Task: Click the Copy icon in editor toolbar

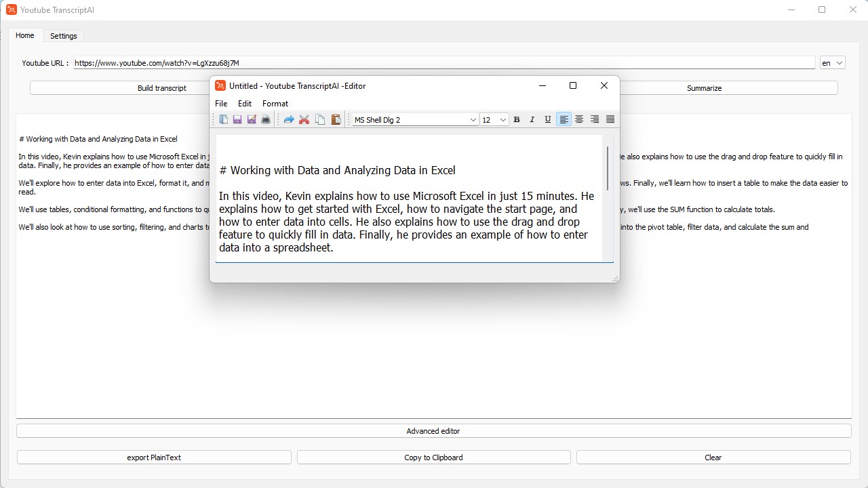Action: (320, 120)
